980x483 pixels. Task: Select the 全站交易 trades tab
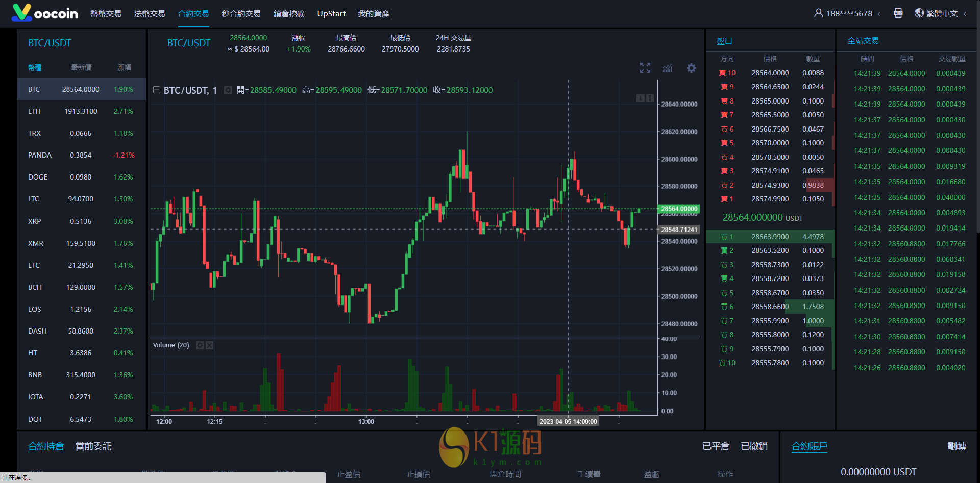(x=863, y=41)
